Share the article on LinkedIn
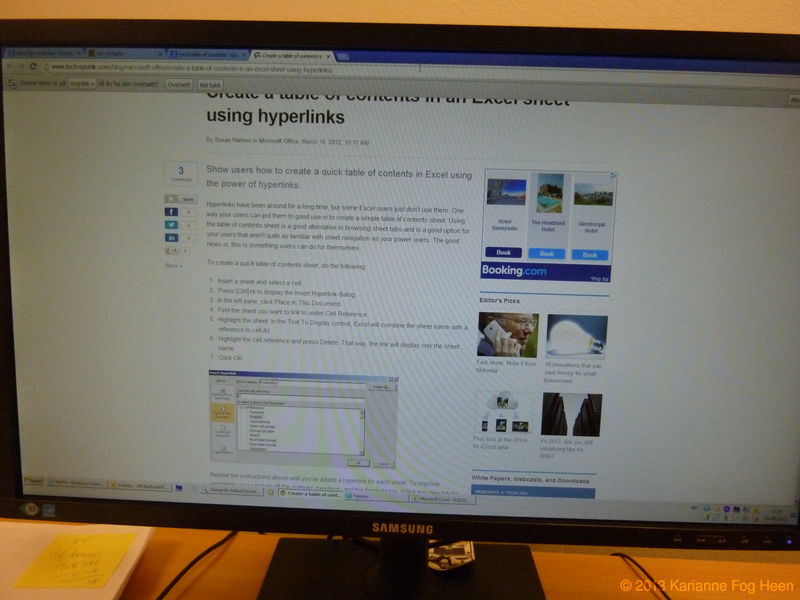Image resolution: width=800 pixels, height=600 pixels. (x=171, y=238)
